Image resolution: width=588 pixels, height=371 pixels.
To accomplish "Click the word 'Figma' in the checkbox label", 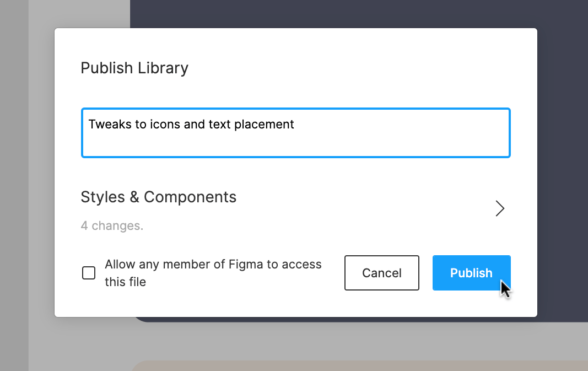I will [x=246, y=265].
